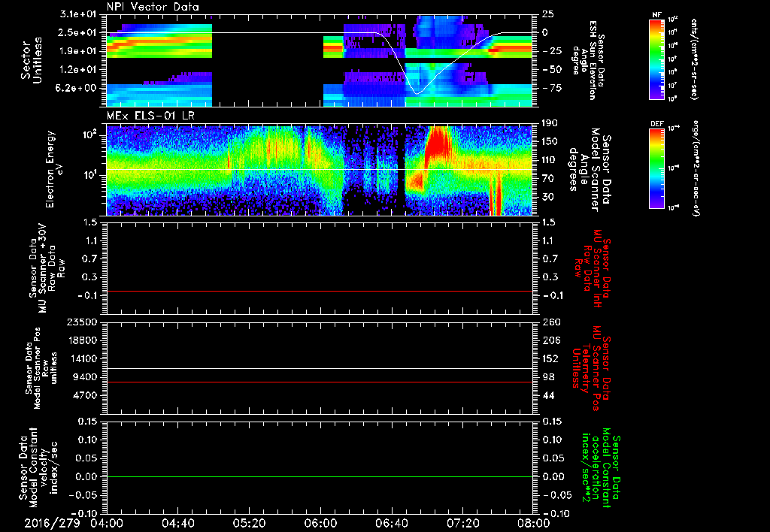Click the 1.9e+01 sector tick label
770x532 pixels.
78,51
